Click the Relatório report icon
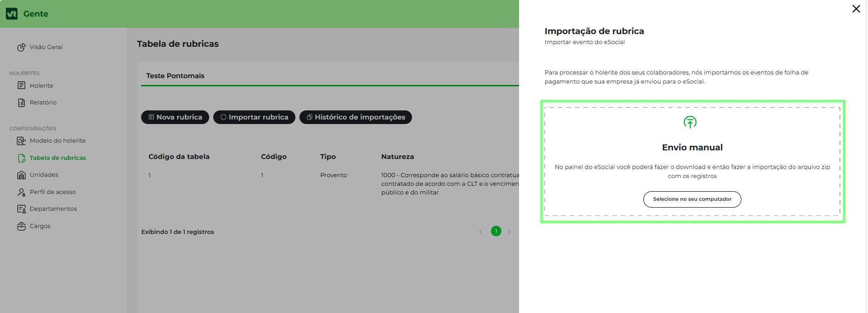 (x=21, y=103)
